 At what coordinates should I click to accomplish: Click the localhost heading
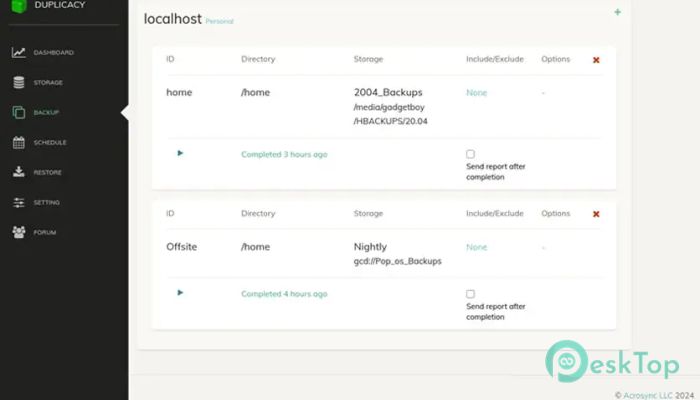coord(173,19)
